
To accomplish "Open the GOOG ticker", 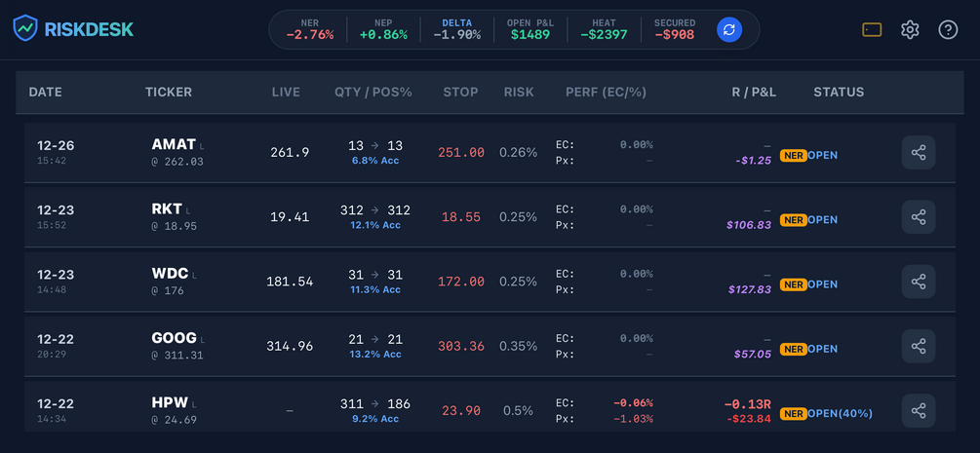I will pos(174,339).
